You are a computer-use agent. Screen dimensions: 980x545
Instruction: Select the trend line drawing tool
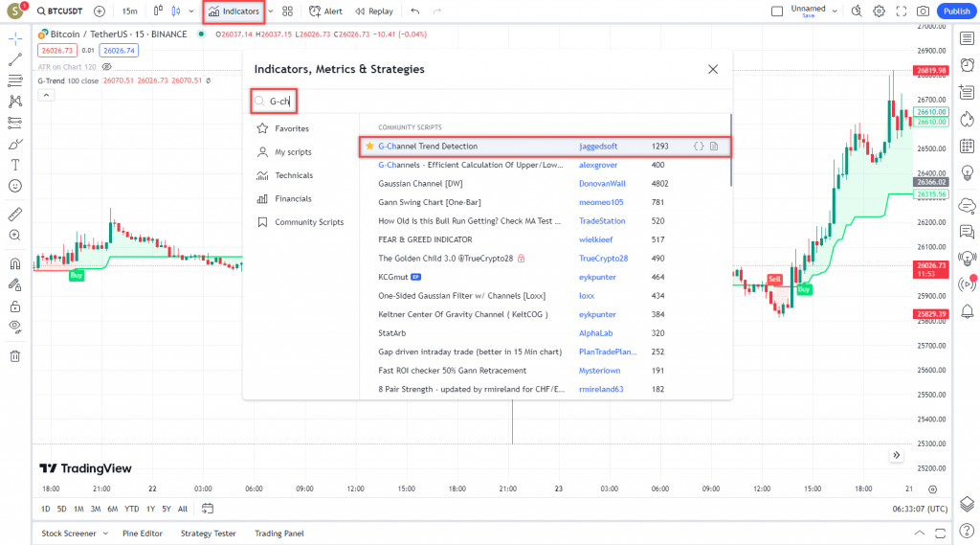(x=15, y=59)
